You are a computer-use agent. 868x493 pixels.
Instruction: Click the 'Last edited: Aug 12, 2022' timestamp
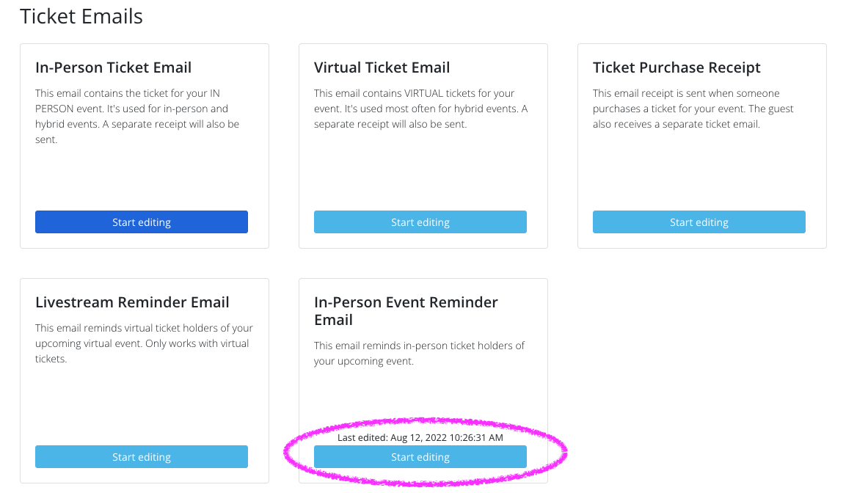tap(420, 438)
